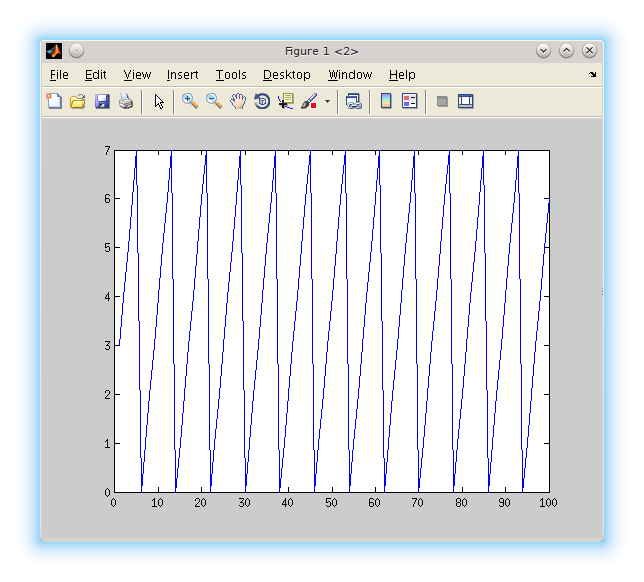Select the Zoom In magnifier tool
The image size is (644, 582).
coord(190,101)
